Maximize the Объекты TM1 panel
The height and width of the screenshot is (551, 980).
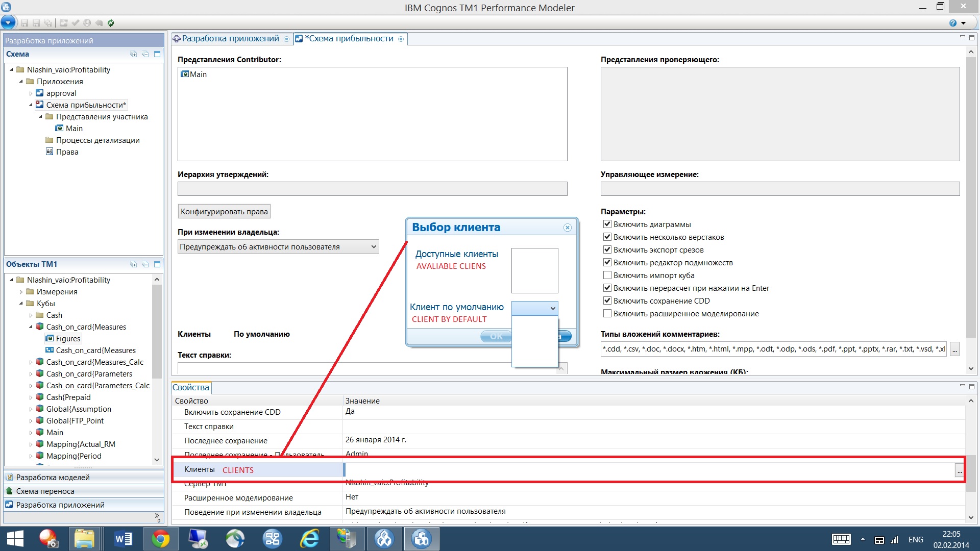(157, 264)
